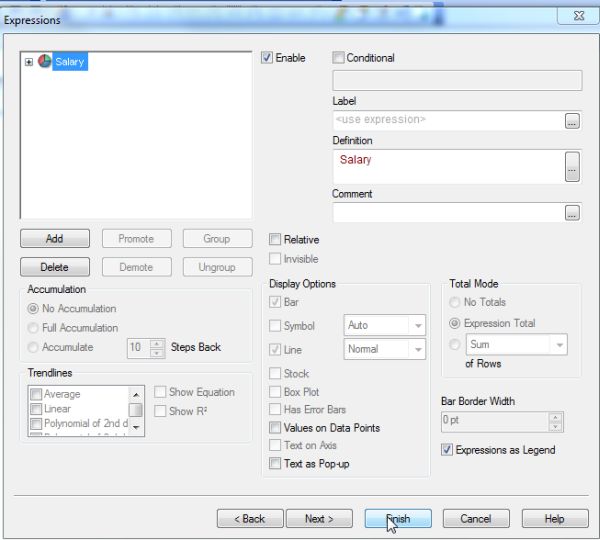Image resolution: width=600 pixels, height=540 pixels.
Task: Click the Group button
Action: (x=217, y=238)
